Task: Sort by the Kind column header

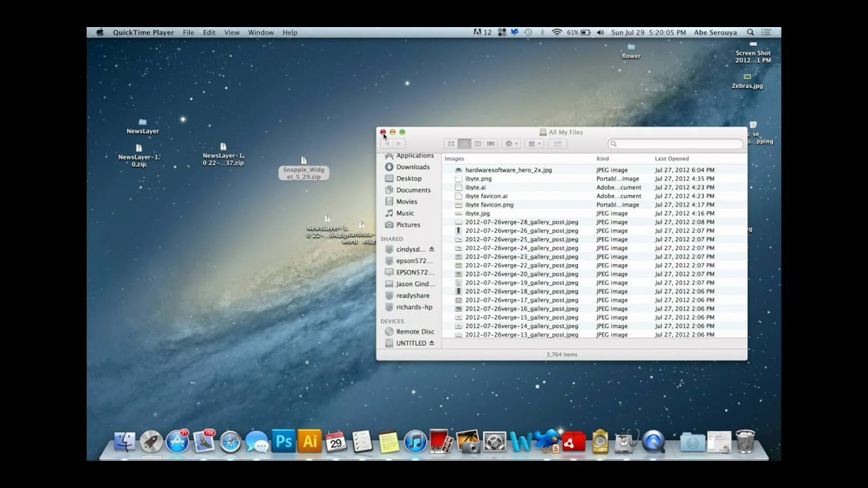Action: point(603,159)
